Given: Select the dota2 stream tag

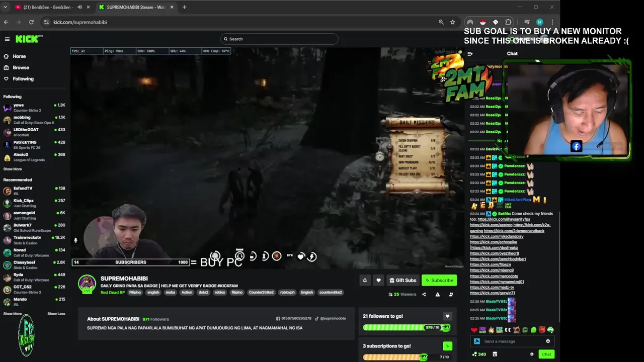Looking at the screenshot, I should [x=203, y=293].
